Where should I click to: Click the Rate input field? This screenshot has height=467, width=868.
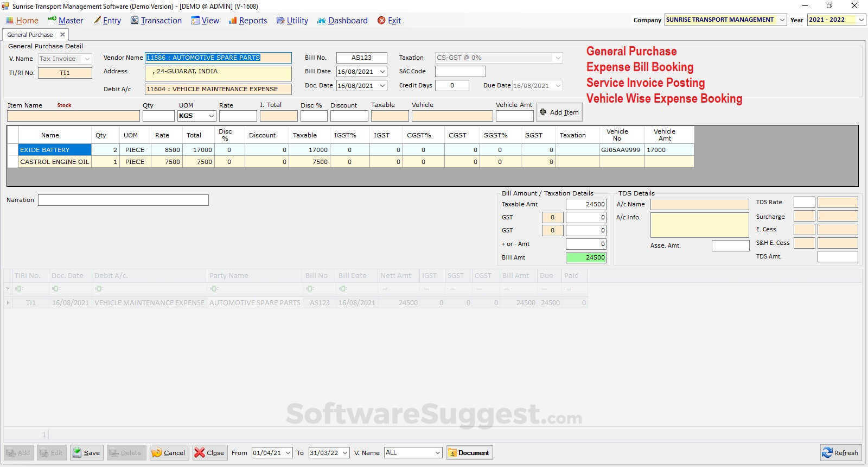[238, 116]
